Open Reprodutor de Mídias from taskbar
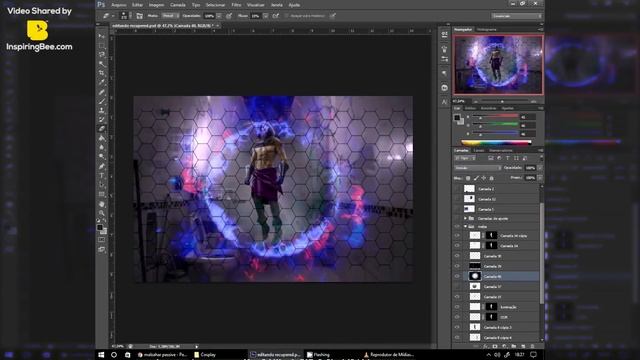The width and height of the screenshot is (640, 360). pyautogui.click(x=389, y=355)
